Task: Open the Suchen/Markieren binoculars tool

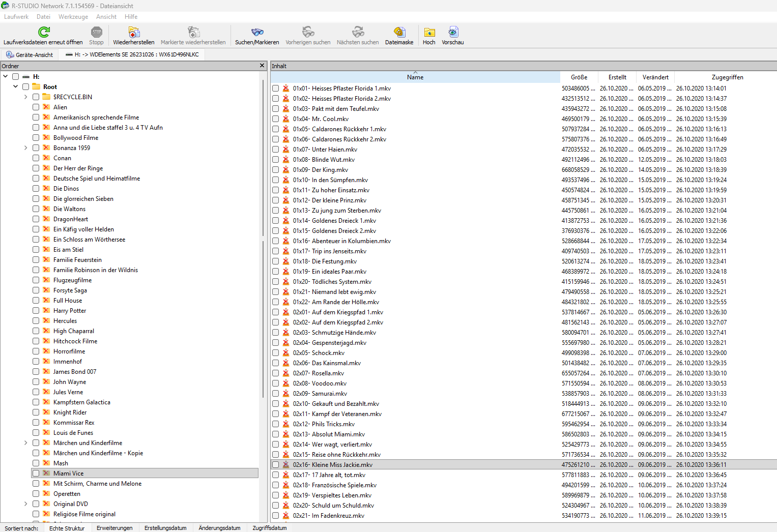Action: (x=257, y=32)
